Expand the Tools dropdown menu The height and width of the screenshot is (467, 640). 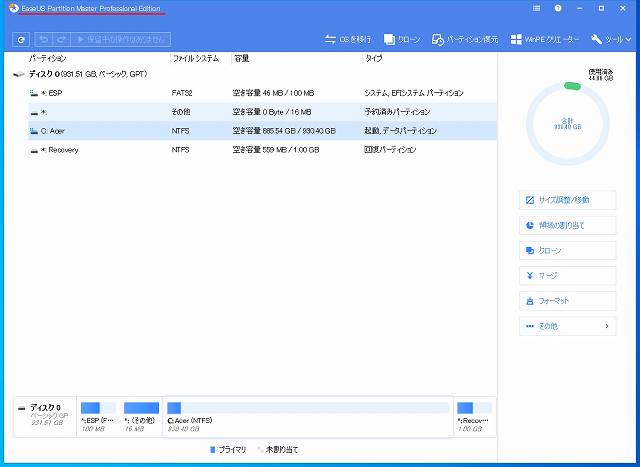pos(611,40)
